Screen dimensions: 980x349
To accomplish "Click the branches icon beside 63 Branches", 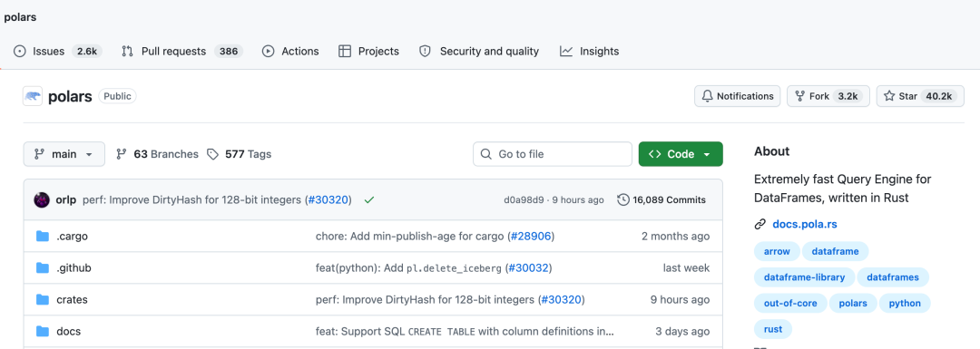I will (122, 154).
